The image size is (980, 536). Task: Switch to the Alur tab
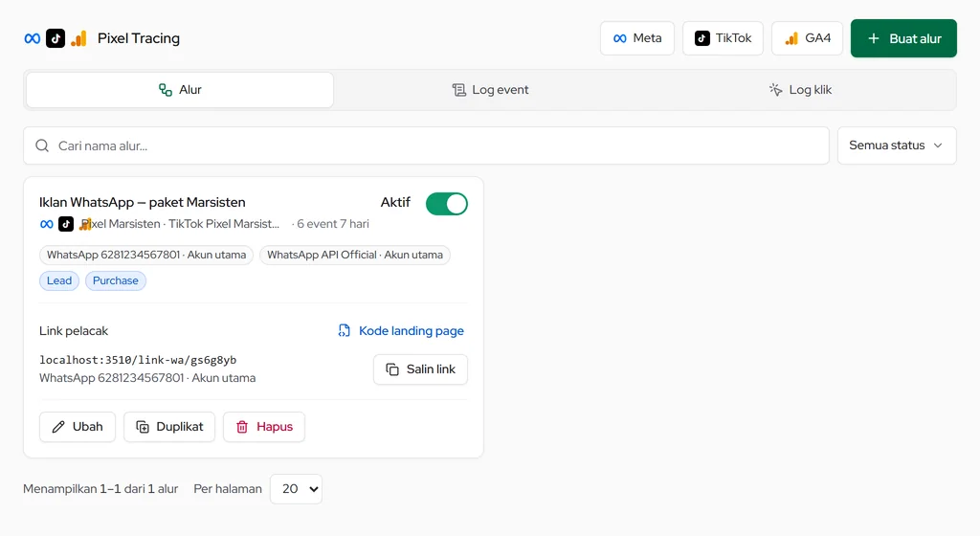tap(180, 90)
